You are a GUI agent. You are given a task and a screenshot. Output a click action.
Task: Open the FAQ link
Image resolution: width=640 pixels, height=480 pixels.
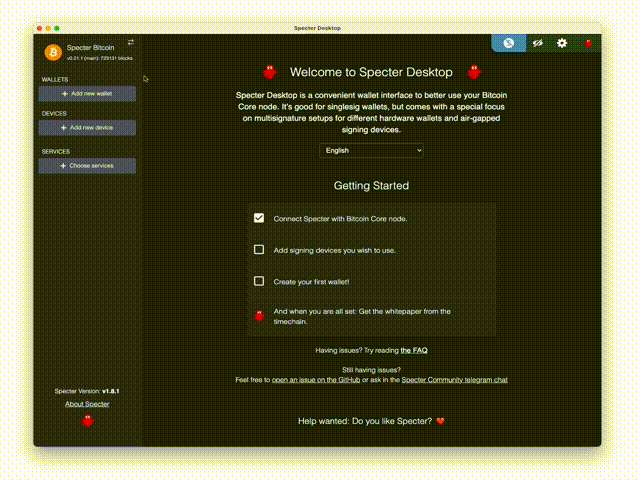[414, 350]
